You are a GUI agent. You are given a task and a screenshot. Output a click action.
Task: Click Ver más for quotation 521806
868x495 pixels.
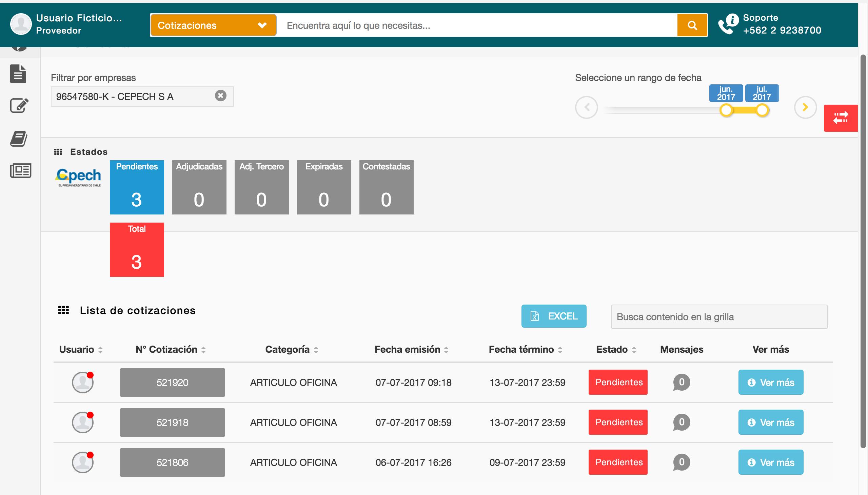[x=771, y=462]
